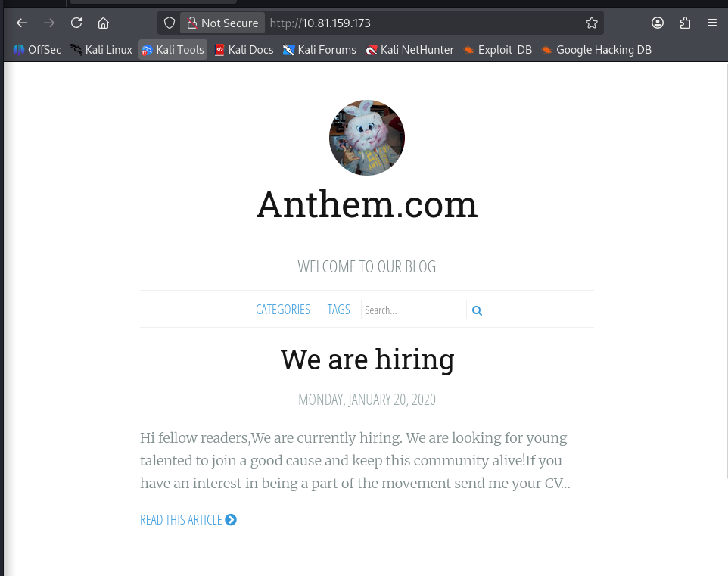The image size is (728, 576).
Task: Open the Kali Tools bookmark
Action: 173,50
